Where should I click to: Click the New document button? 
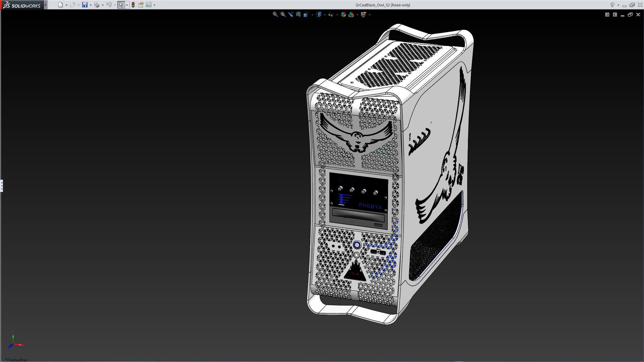click(60, 5)
